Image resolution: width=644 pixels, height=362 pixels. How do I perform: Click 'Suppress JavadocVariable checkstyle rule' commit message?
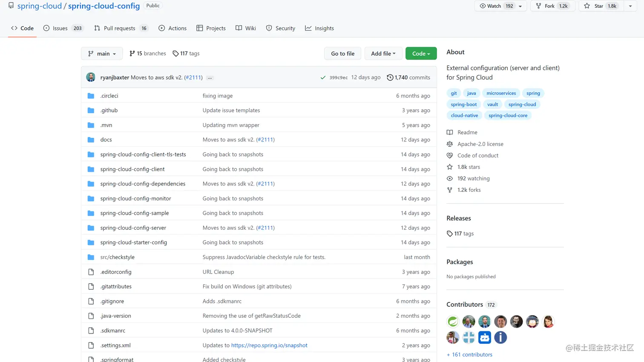pyautogui.click(x=264, y=257)
